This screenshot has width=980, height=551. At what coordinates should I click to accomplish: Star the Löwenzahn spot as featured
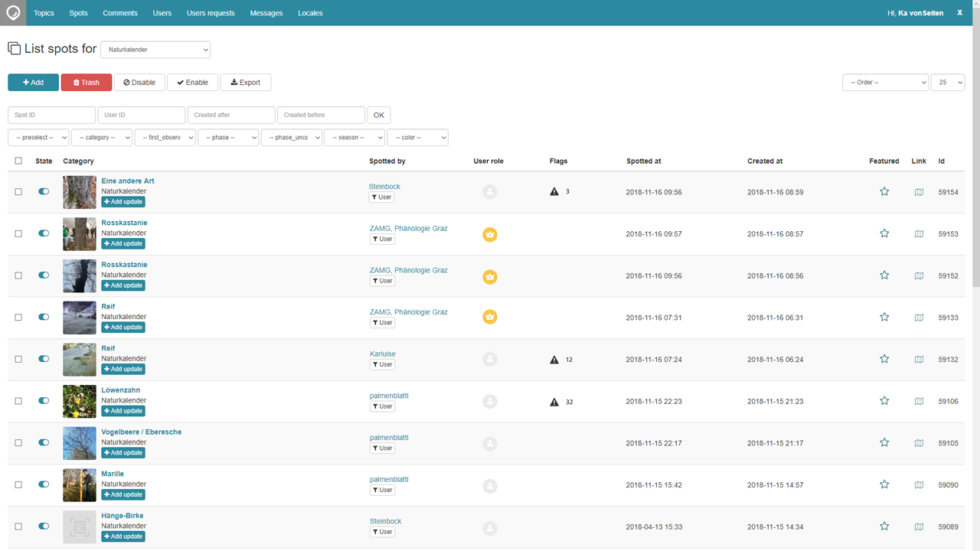884,401
